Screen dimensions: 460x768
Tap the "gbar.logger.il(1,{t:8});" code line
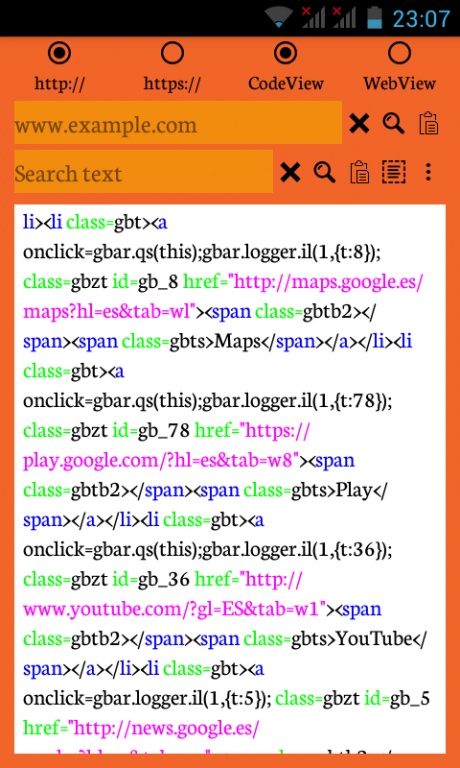(291, 252)
